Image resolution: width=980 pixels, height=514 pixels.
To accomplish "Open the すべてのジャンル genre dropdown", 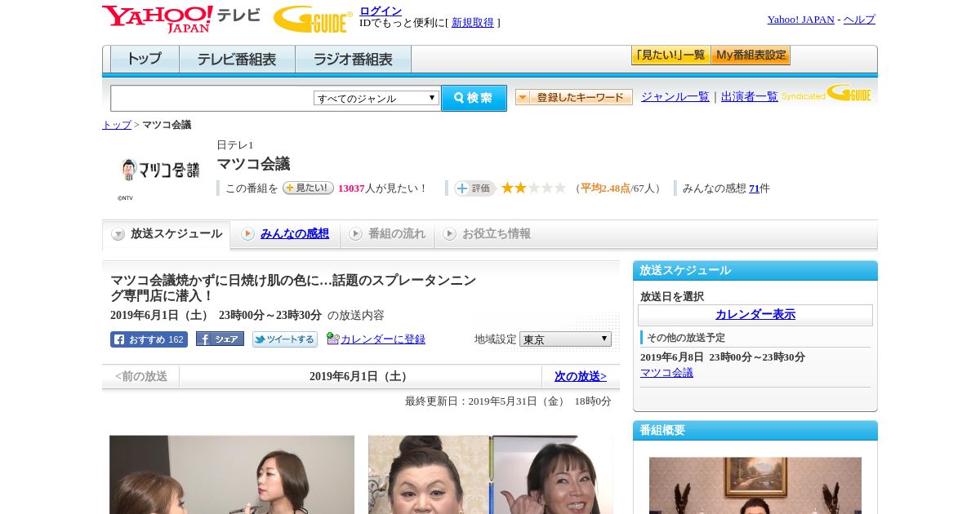I will tap(376, 98).
